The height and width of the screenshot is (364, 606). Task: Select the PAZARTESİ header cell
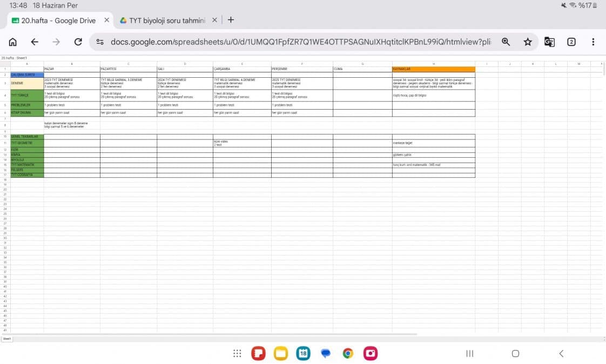point(129,69)
